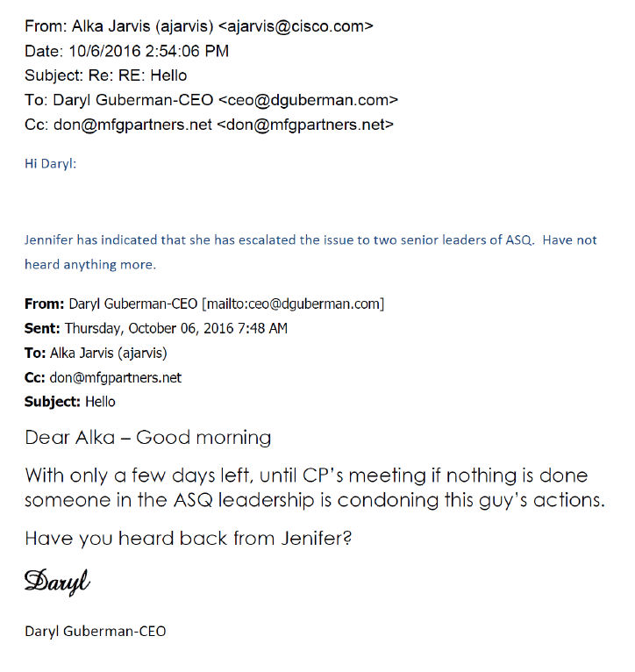Click the bold From label in quoted message

[x=44, y=305]
